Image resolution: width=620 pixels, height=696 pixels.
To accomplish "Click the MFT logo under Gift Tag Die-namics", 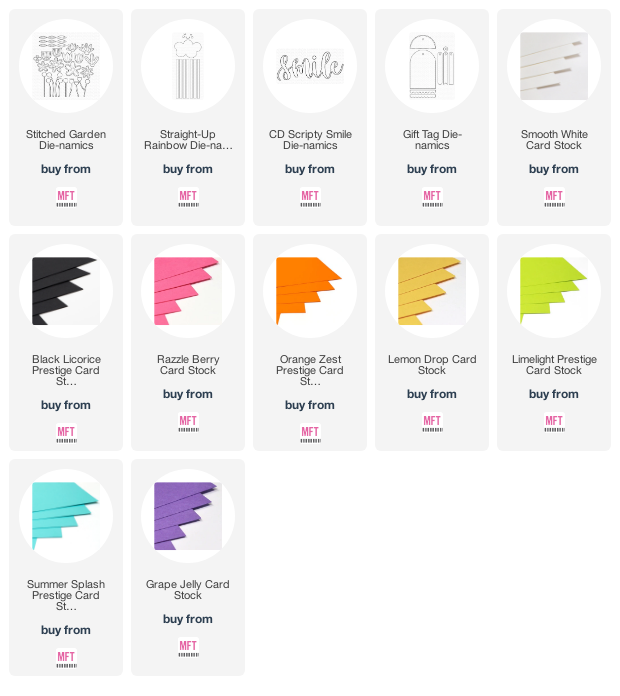I will pyautogui.click(x=432, y=198).
